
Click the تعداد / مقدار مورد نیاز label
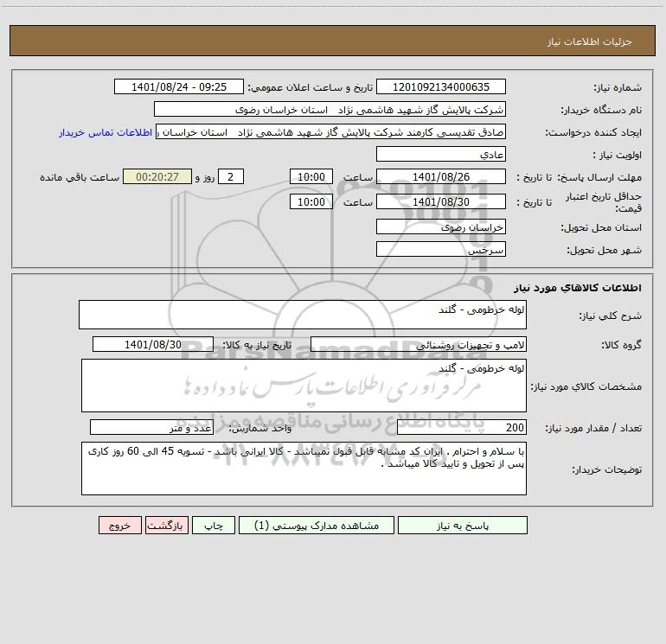point(593,428)
